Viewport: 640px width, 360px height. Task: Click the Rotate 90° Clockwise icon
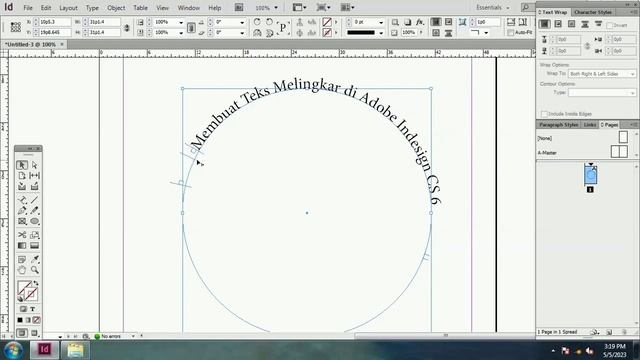click(257, 22)
